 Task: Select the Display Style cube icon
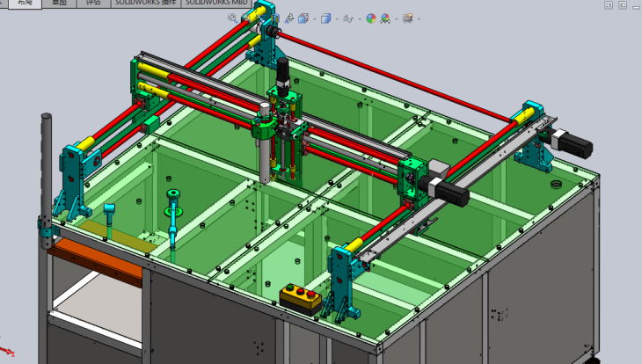(x=326, y=18)
